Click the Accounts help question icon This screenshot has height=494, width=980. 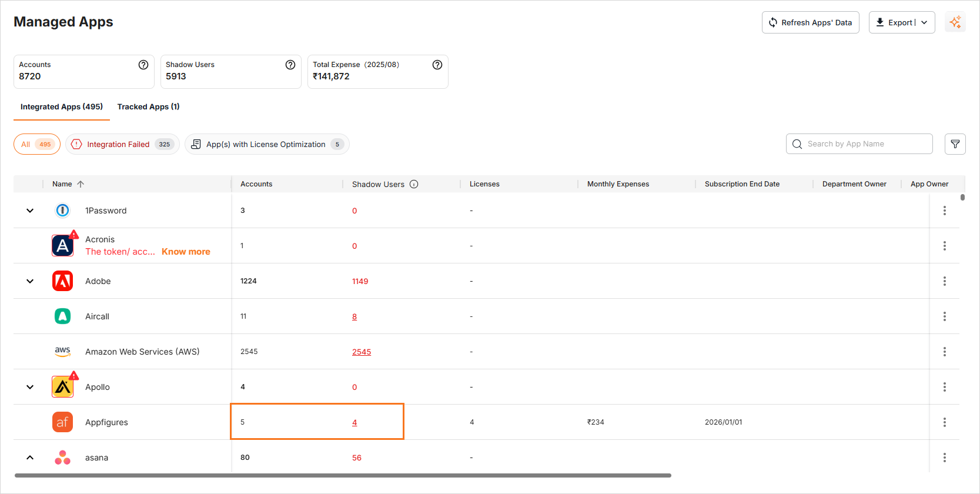tap(143, 65)
